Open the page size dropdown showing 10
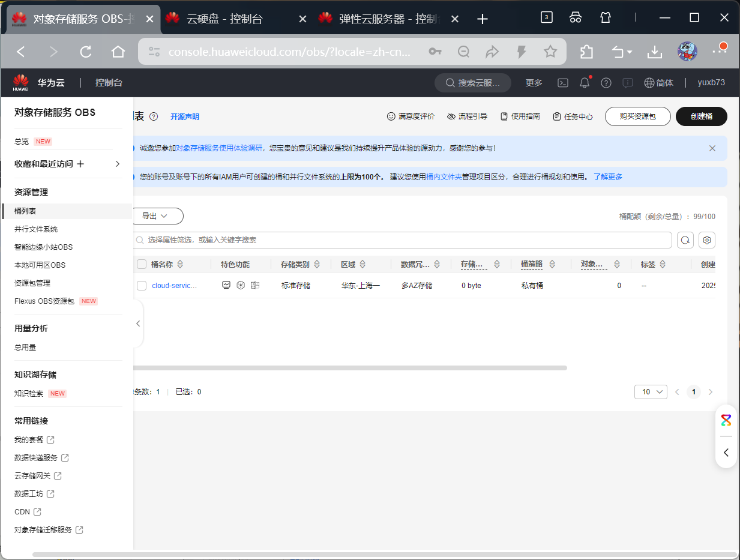This screenshot has height=560, width=740. click(x=651, y=391)
